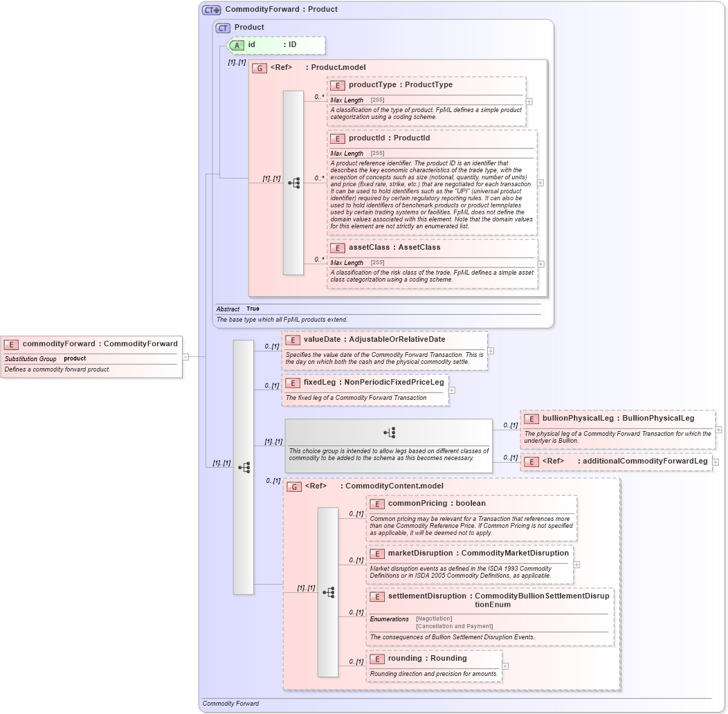Click the E icon of marketDisruption element

coord(377,554)
